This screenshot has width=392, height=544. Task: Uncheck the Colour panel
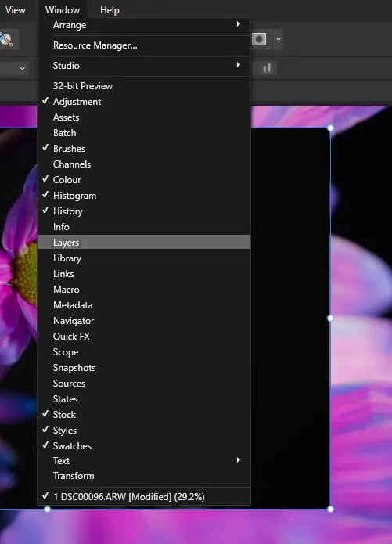click(x=144, y=180)
